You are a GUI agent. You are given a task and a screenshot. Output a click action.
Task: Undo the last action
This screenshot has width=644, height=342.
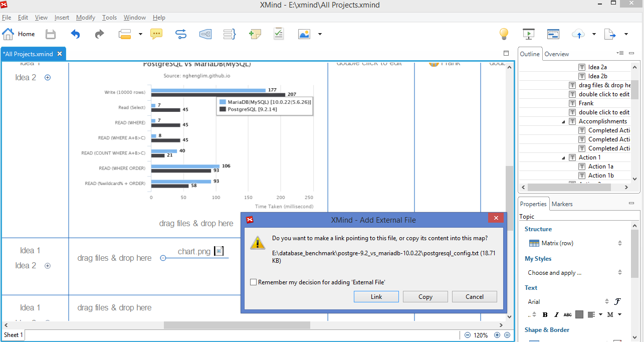(x=75, y=34)
